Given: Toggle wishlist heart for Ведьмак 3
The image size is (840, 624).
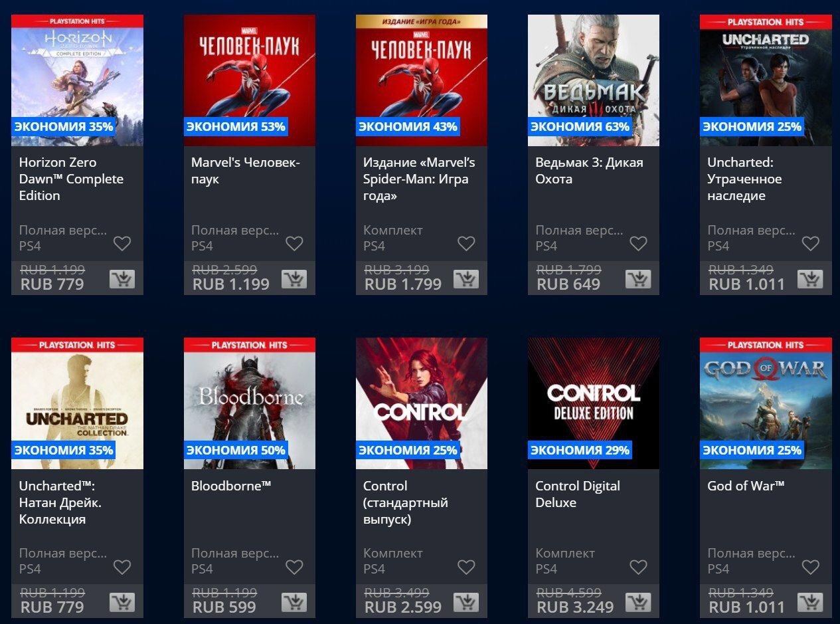Looking at the screenshot, I should pyautogui.click(x=638, y=244).
